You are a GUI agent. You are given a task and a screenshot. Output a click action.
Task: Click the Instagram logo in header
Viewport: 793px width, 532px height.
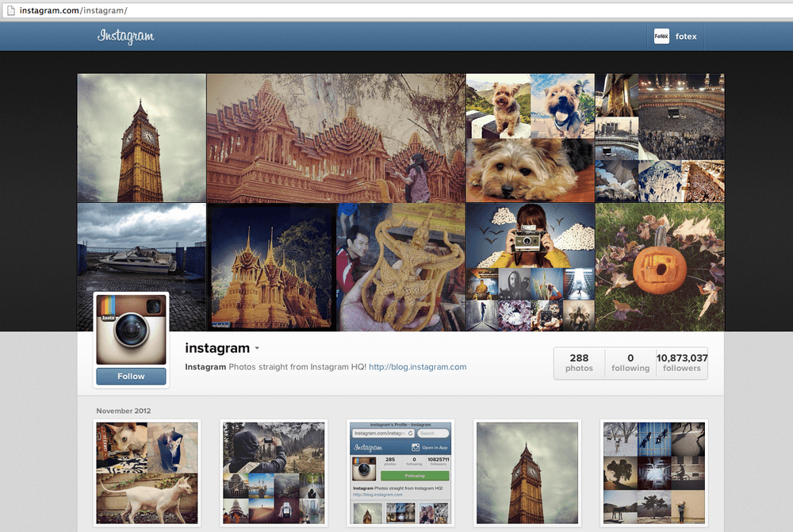tap(126, 36)
